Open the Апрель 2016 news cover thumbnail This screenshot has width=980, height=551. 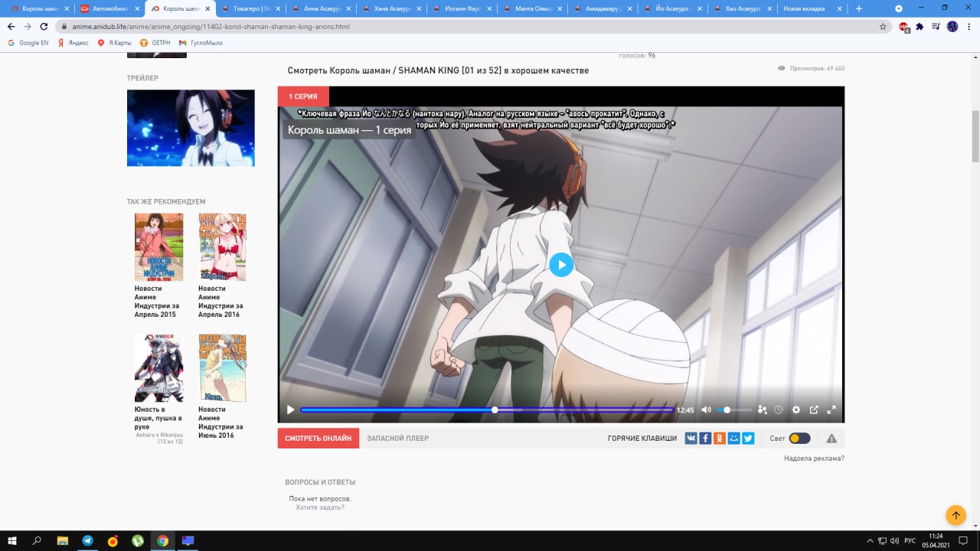coord(222,246)
